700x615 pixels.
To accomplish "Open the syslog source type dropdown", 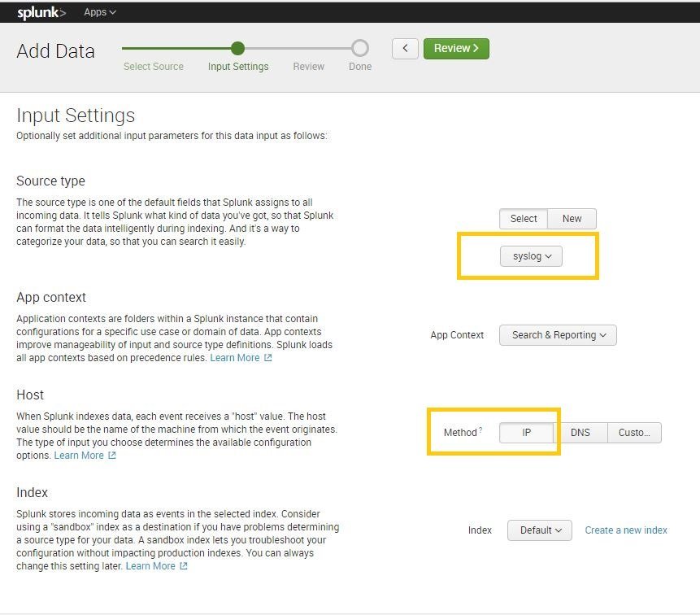I will coord(532,256).
